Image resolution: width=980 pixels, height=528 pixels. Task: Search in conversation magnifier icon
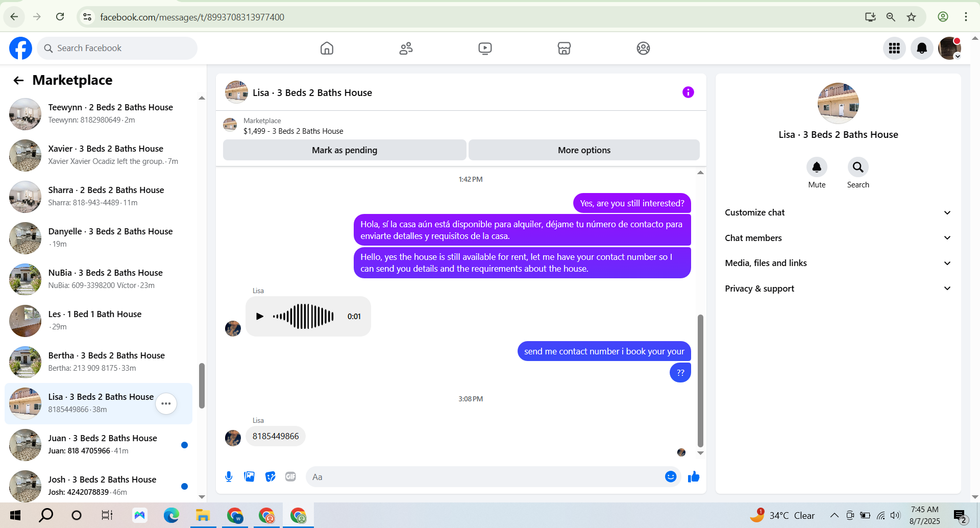(x=858, y=167)
